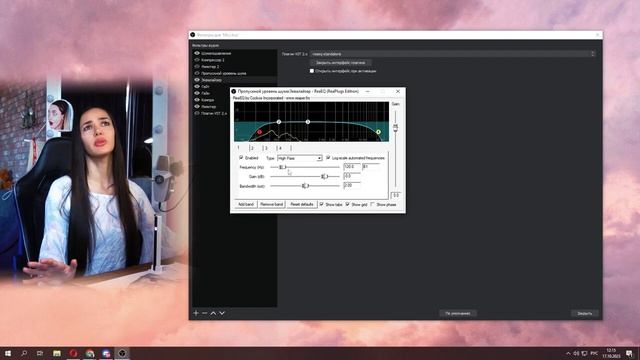Move filter down with arrow icon
The width and height of the screenshot is (640, 360).
pyautogui.click(x=222, y=313)
